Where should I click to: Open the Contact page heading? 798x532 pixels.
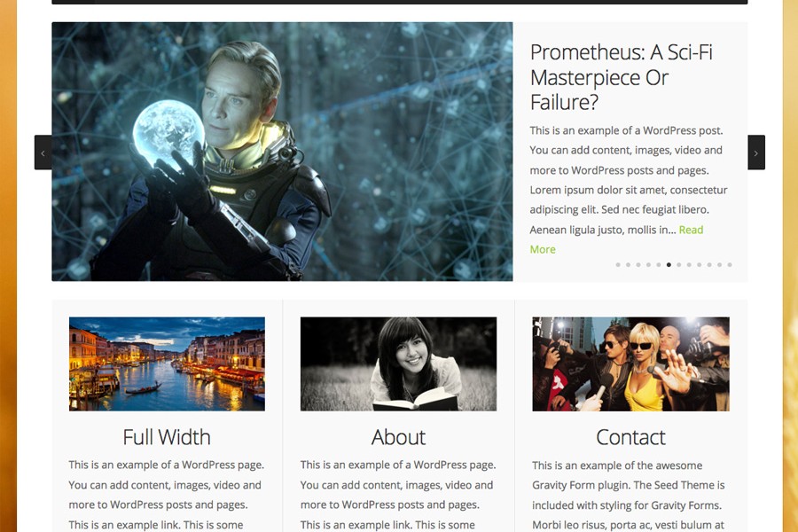click(x=630, y=437)
